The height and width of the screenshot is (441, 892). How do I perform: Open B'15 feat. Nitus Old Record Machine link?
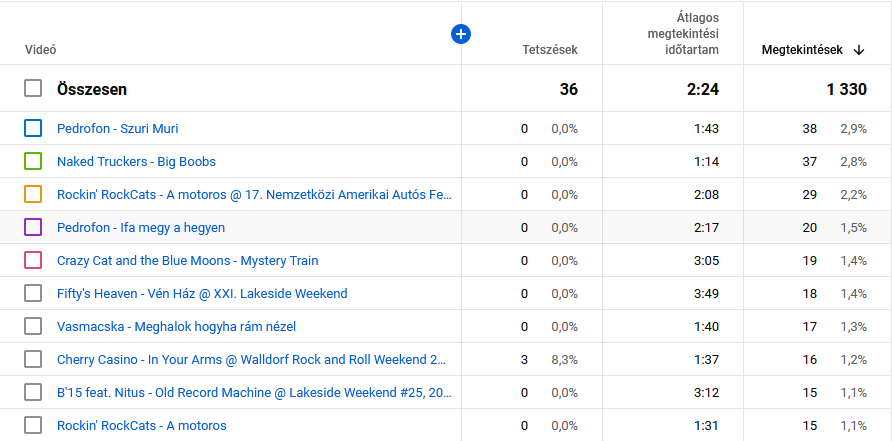pyautogui.click(x=251, y=392)
